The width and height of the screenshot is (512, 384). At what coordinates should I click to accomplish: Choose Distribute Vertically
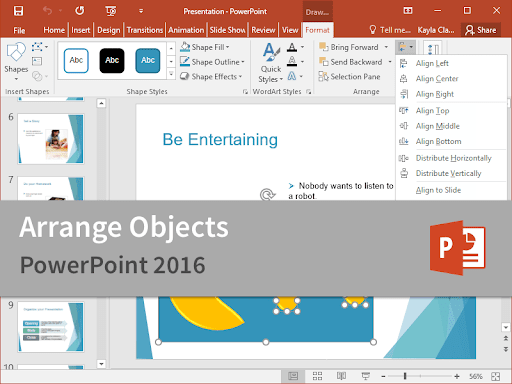(451, 173)
